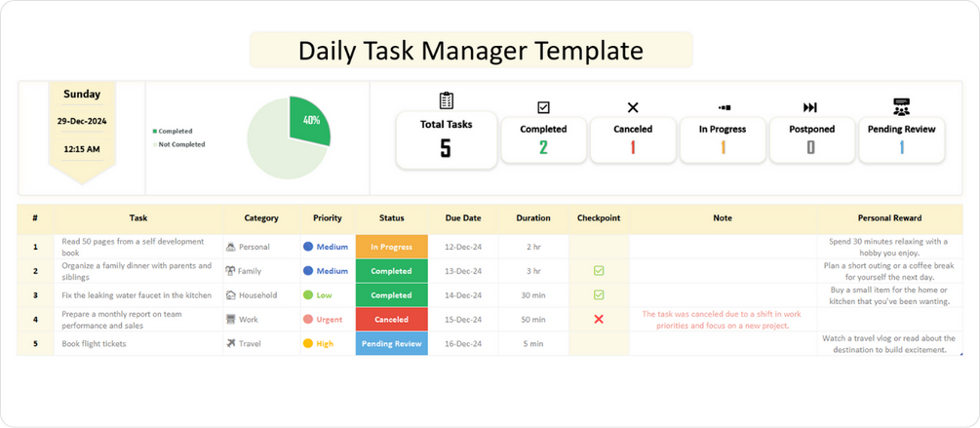Select the Book flight tickets task cell

pos(138,343)
